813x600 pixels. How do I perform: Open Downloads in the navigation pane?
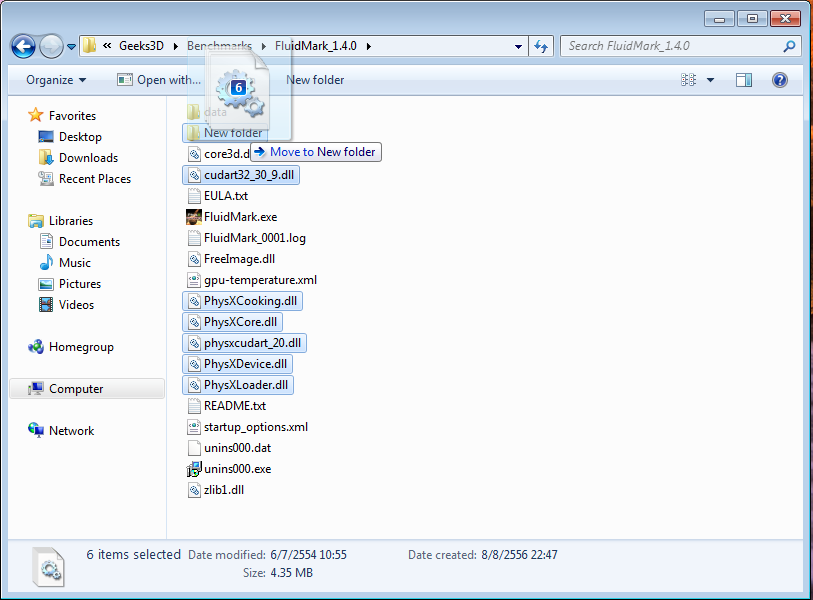pyautogui.click(x=88, y=158)
